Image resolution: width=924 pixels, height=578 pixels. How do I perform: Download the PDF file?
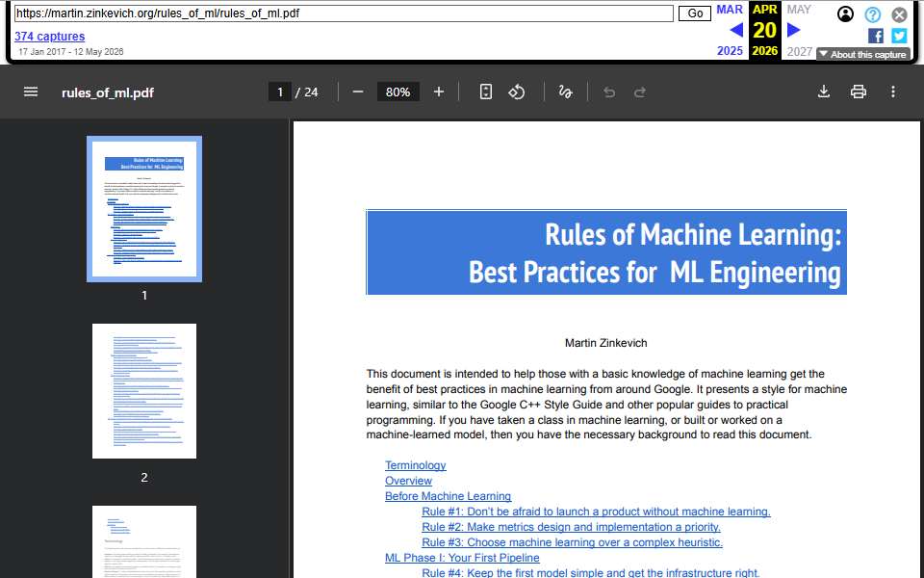click(824, 92)
